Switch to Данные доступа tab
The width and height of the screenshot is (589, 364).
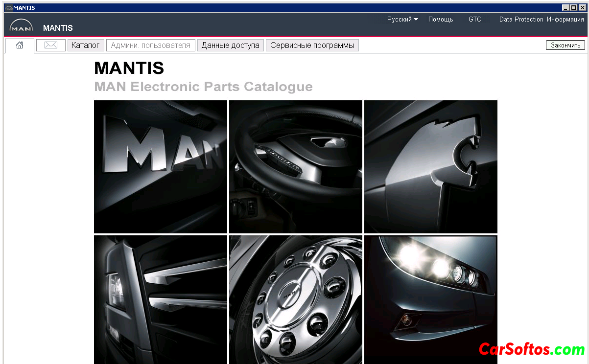(231, 45)
